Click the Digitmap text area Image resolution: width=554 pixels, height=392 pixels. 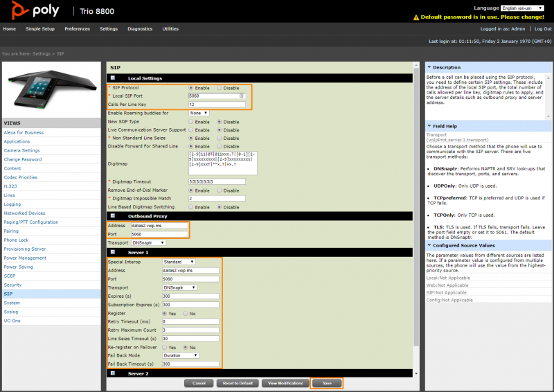pos(223,163)
